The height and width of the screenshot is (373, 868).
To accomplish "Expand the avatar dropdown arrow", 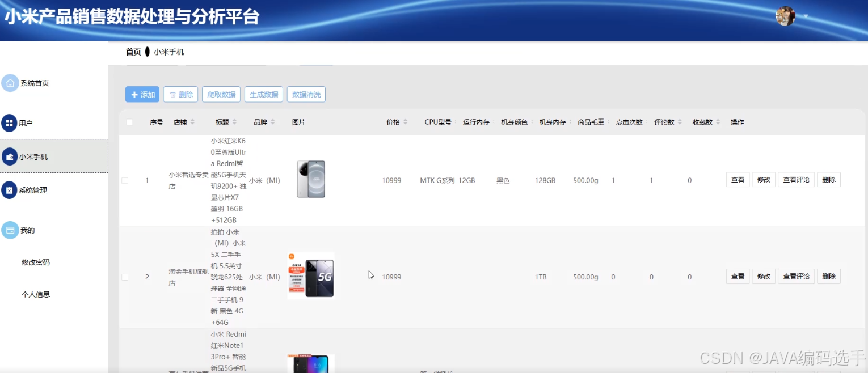I will 805,16.
